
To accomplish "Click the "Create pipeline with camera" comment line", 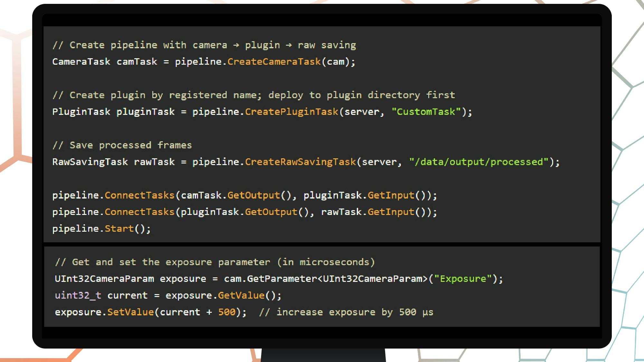I will click(204, 45).
